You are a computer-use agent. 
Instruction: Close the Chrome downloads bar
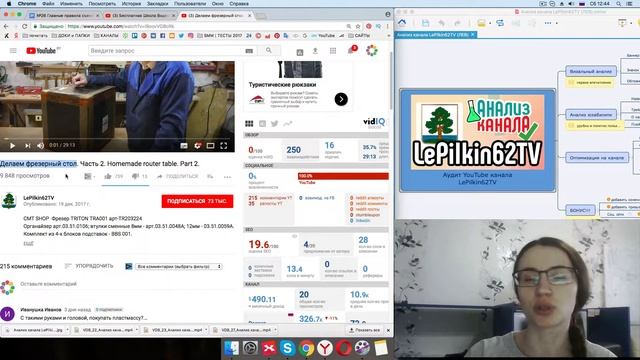click(388, 330)
